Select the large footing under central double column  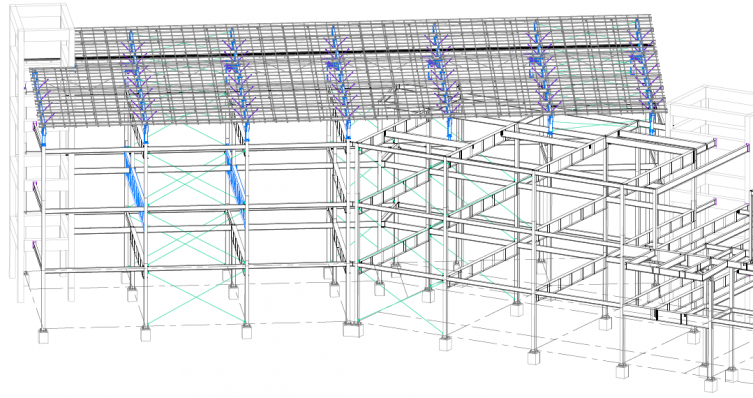pyautogui.click(x=353, y=329)
